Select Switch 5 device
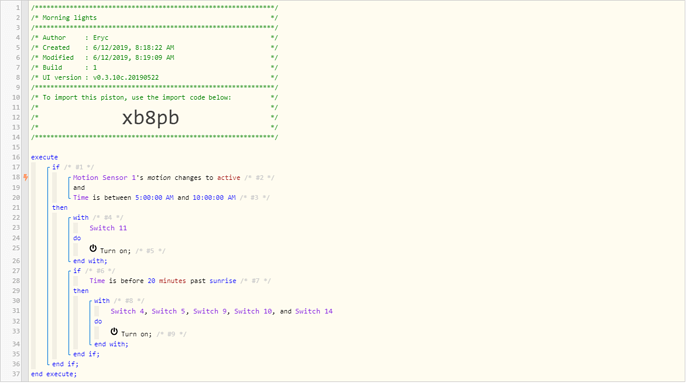 (x=169, y=311)
